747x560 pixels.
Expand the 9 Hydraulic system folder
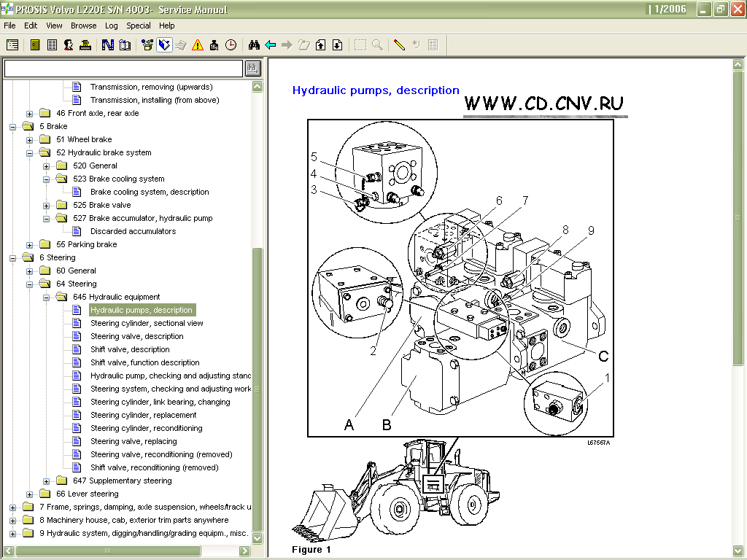13,534
